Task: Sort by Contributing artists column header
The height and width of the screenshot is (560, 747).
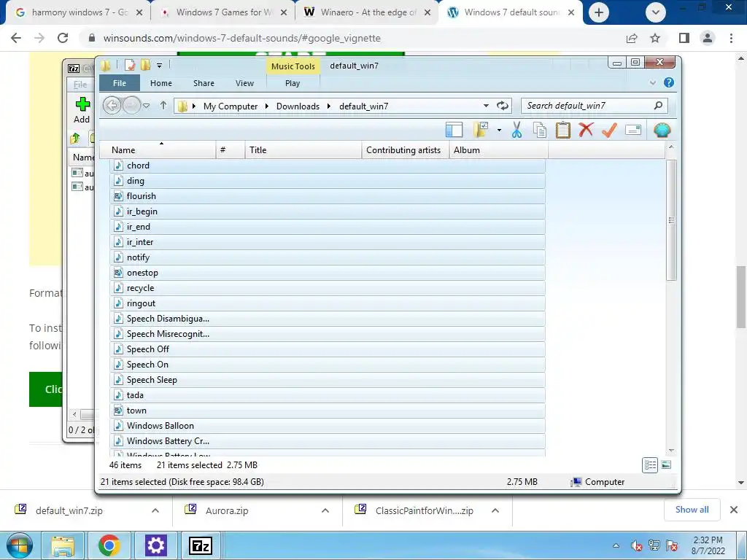Action: pos(405,150)
